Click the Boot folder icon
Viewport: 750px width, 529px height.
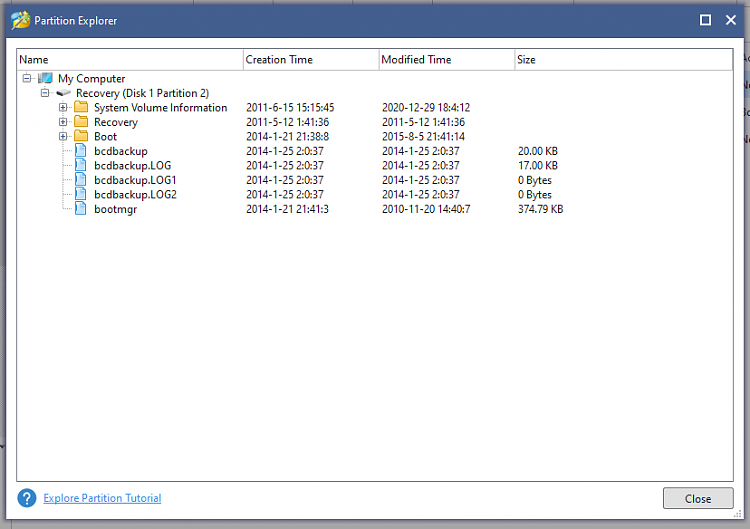point(81,136)
